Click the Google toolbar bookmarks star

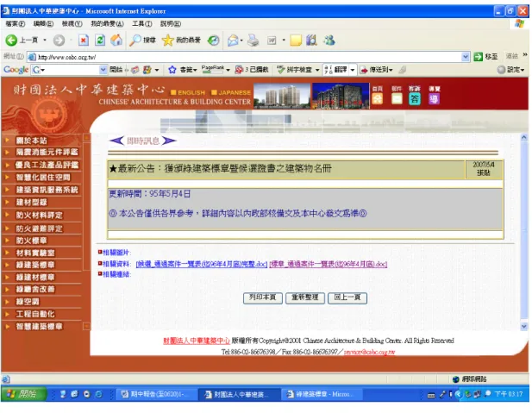pyautogui.click(x=172, y=70)
